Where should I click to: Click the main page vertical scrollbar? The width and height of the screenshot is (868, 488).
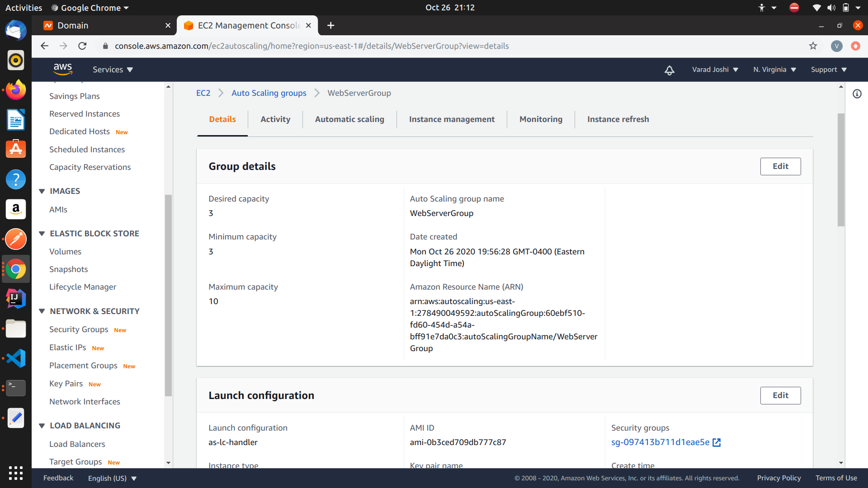[x=841, y=169]
